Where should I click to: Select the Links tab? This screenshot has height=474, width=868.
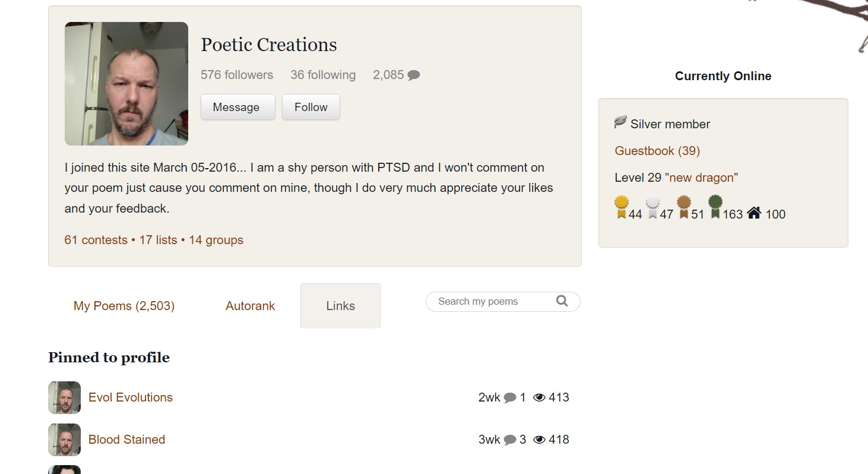click(x=340, y=306)
